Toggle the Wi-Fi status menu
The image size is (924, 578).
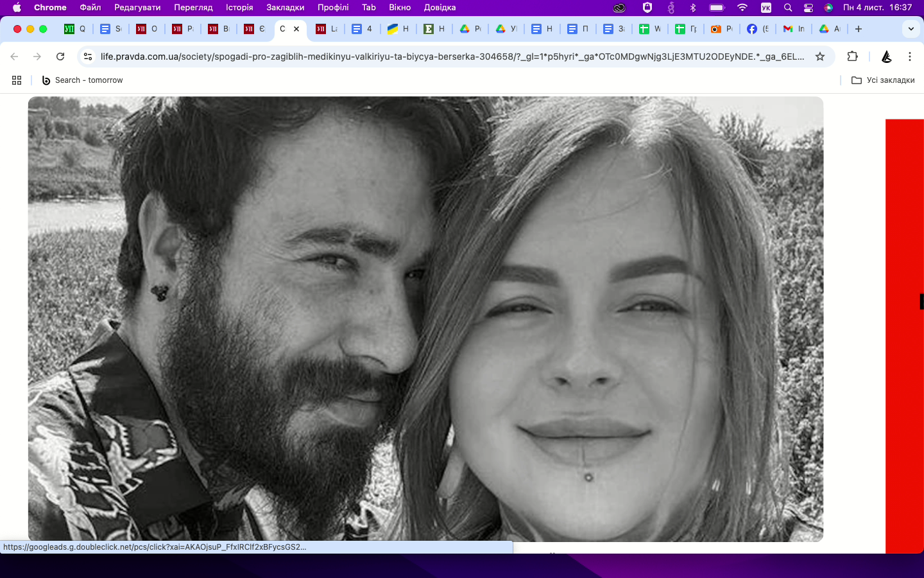coord(742,8)
